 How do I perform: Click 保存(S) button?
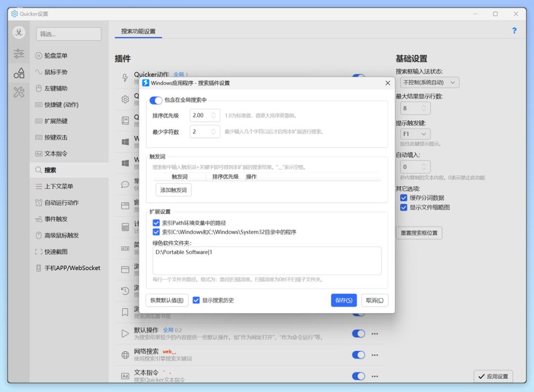[x=344, y=300]
